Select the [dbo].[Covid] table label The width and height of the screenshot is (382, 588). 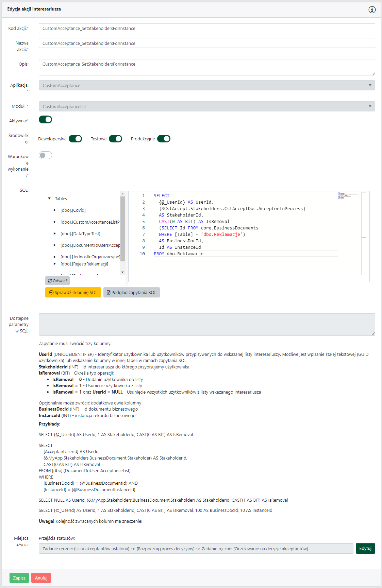click(73, 210)
